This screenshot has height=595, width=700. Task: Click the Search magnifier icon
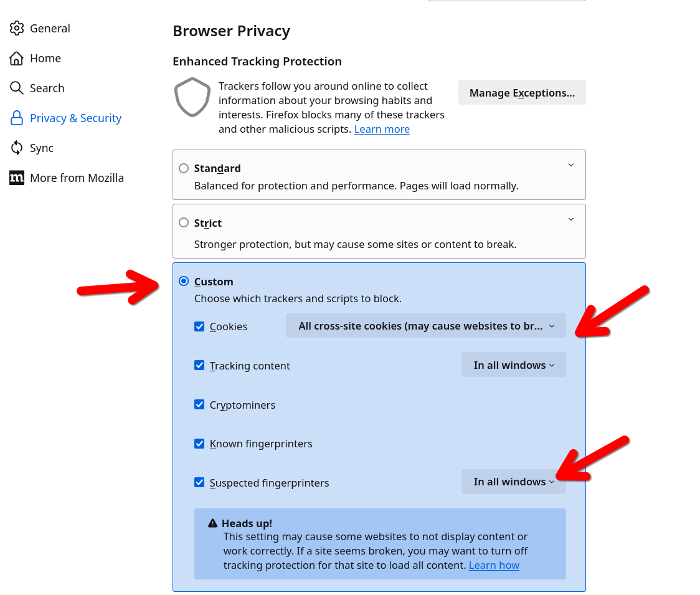point(17,88)
